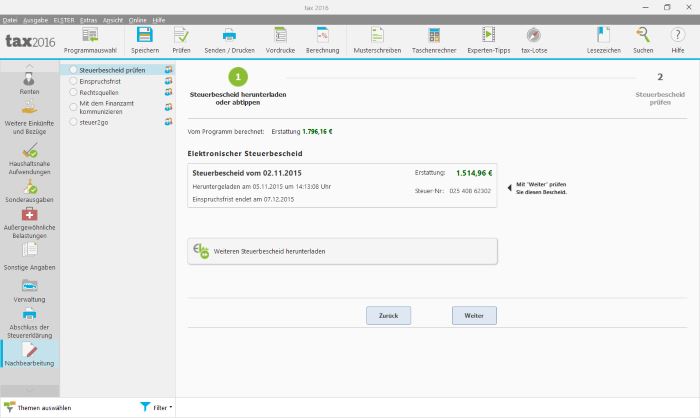Screen dimensions: 700x418
Task: Launch the Taschenrechner calculator
Action: click(x=434, y=41)
